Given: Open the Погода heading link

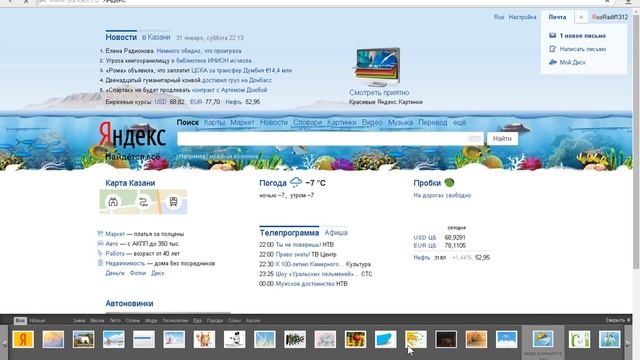Looking at the screenshot, I should pos(273,183).
